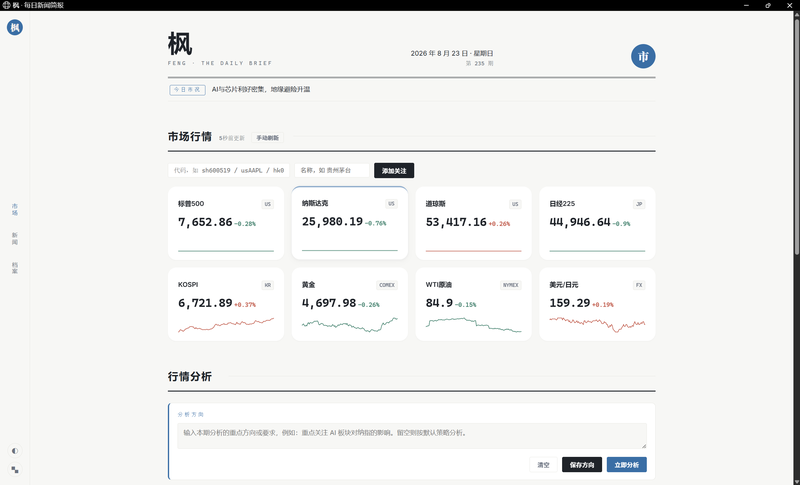Click the 清空 button

tap(543, 465)
